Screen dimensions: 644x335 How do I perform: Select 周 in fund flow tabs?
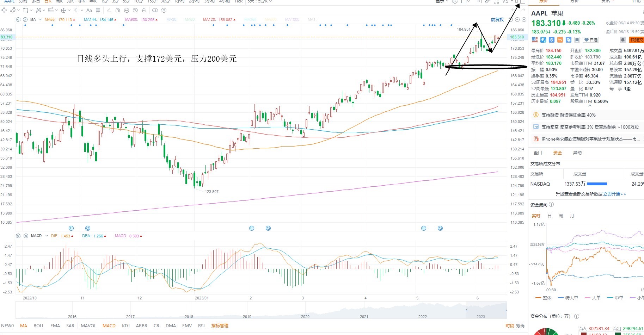[x=560, y=216]
